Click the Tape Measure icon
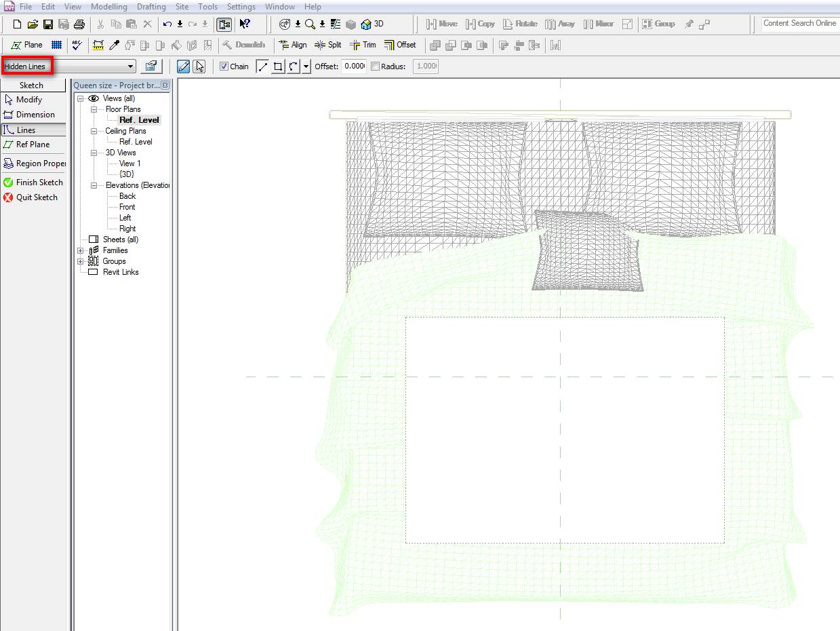The height and width of the screenshot is (631, 840). pos(98,45)
